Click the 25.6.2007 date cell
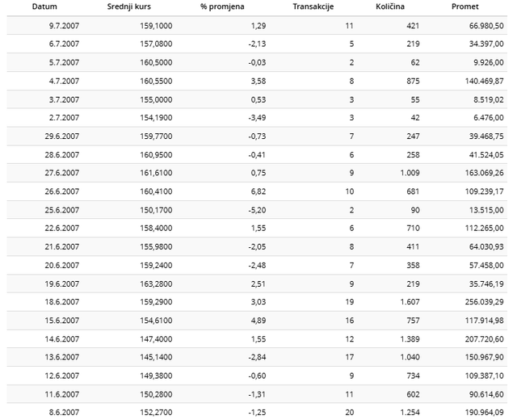The height and width of the screenshot is (420, 517). [x=62, y=210]
